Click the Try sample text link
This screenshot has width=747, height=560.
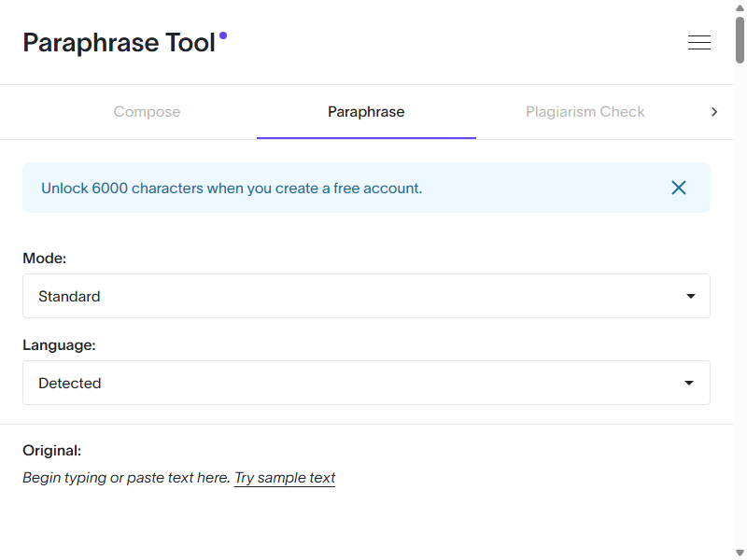point(285,478)
